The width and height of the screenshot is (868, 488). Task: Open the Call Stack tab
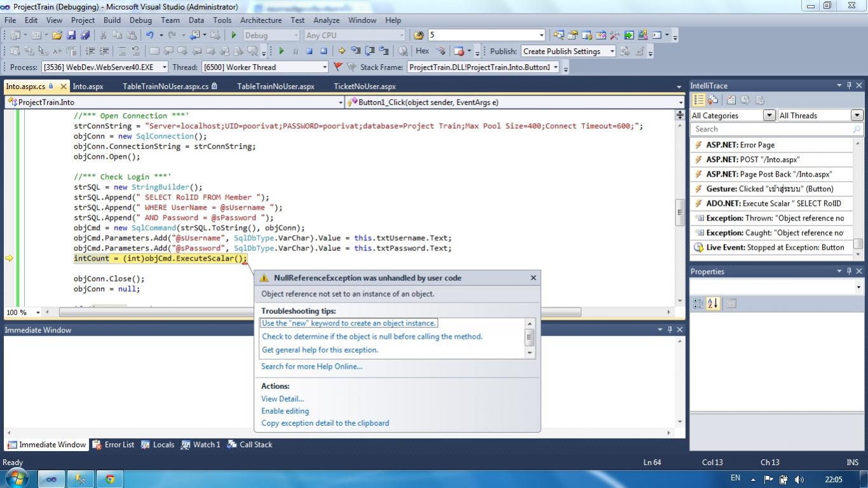pyautogui.click(x=250, y=445)
